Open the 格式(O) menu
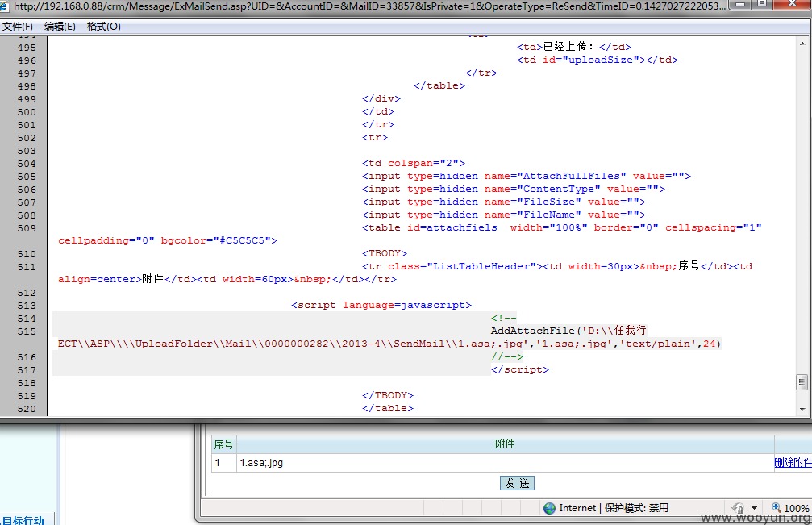The width and height of the screenshot is (812, 525). (x=103, y=27)
